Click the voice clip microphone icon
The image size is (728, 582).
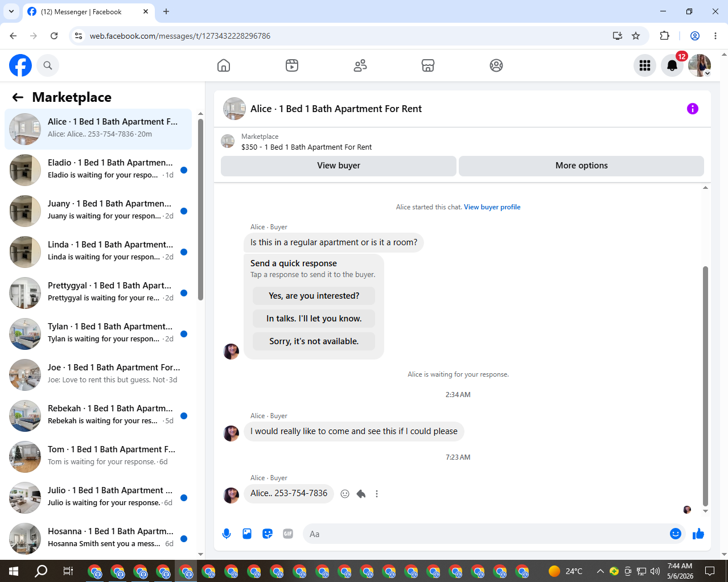[x=227, y=534]
